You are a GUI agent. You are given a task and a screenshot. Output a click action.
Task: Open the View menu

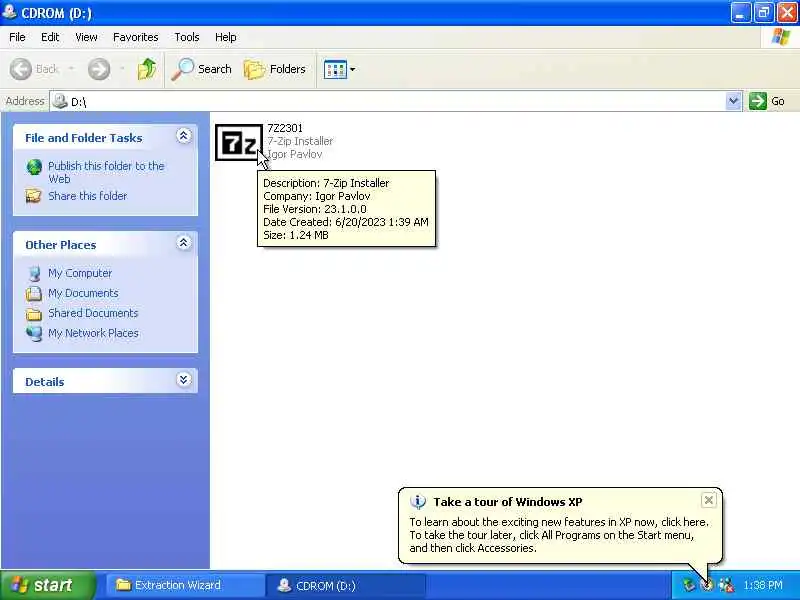click(86, 37)
